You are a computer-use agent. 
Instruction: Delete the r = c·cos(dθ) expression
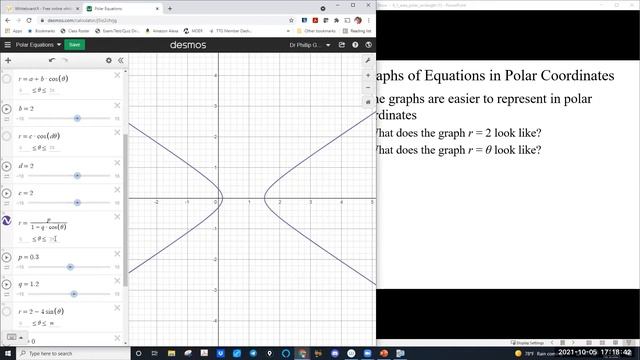pos(117,133)
